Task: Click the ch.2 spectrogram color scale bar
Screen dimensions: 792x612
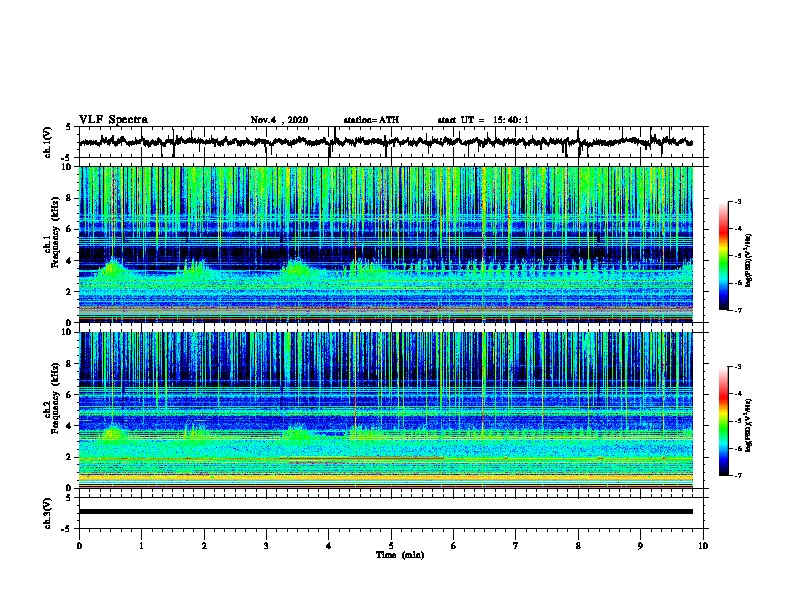Action: (723, 421)
